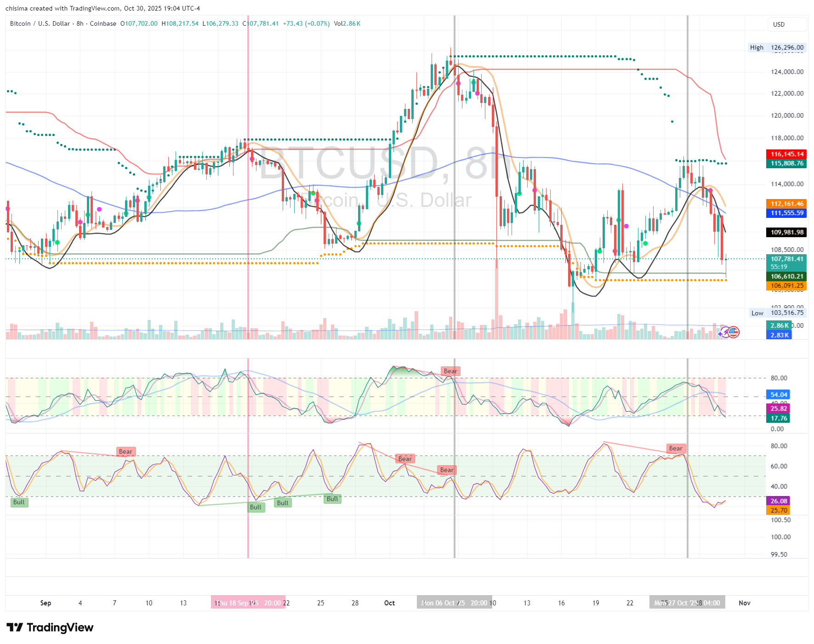Click the teal 17.76 oscillator value tag

(x=778, y=418)
